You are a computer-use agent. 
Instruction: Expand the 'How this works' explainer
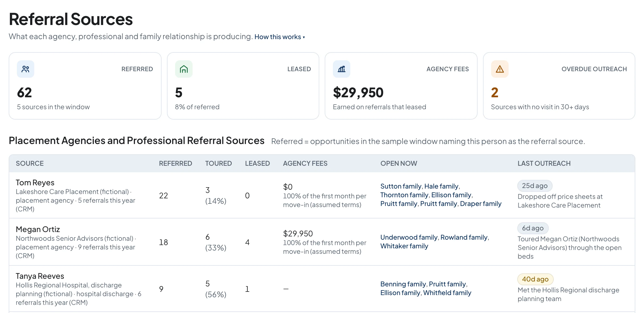(280, 37)
